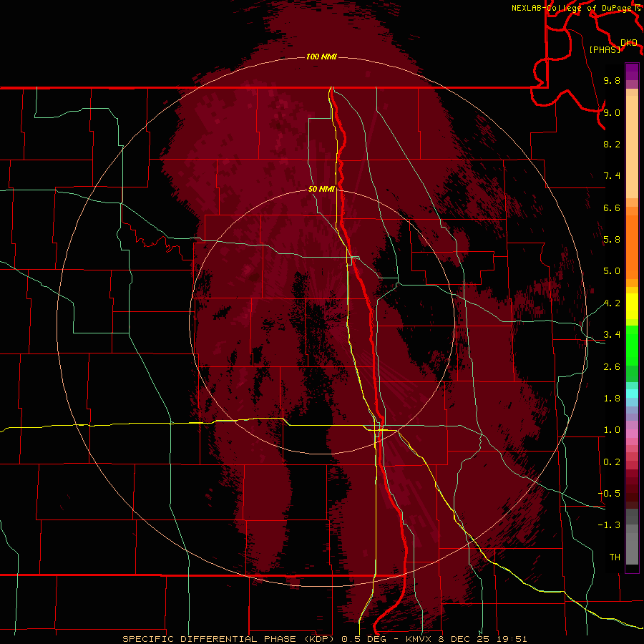Click the 1.0 value on color scale
Screen dimensions: 644x644
(612, 430)
